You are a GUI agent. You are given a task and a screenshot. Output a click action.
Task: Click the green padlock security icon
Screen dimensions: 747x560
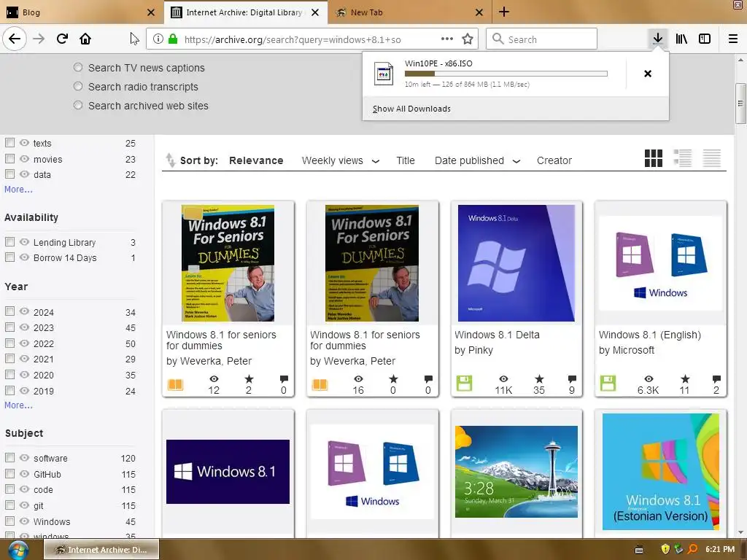pos(173,39)
